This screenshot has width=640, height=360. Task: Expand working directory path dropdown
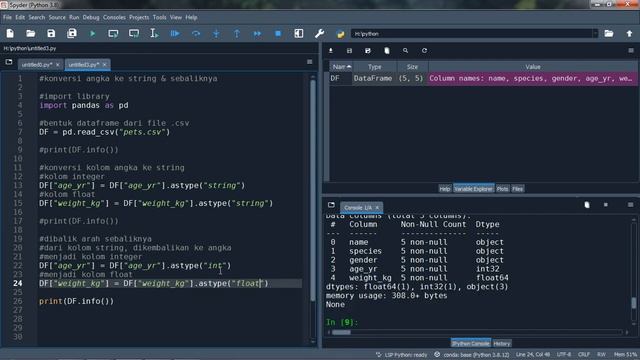[595, 33]
